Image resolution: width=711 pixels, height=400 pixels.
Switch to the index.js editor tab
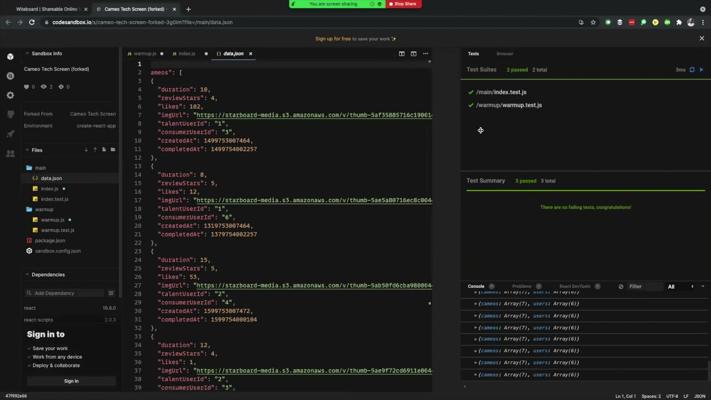[x=187, y=54]
